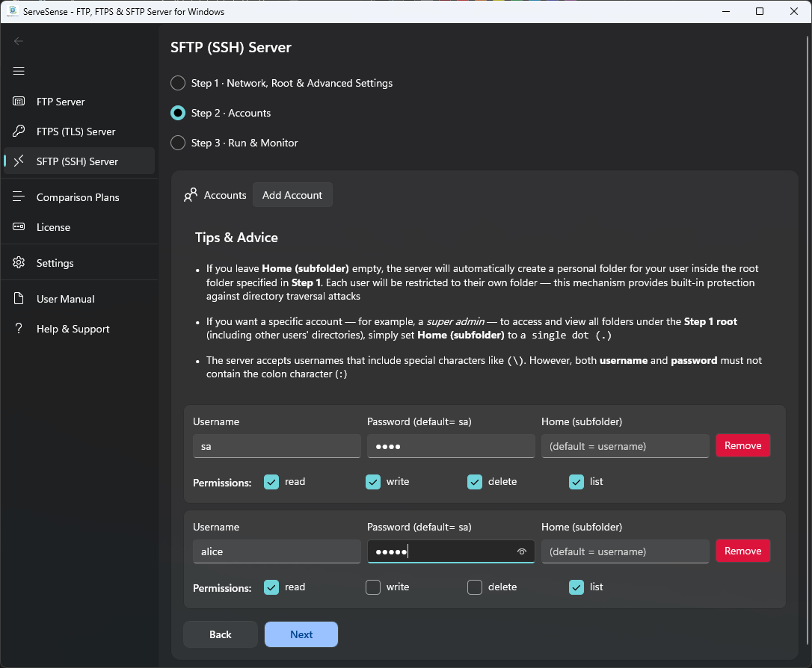Image resolution: width=812 pixels, height=668 pixels.
Task: Remove the alice account
Action: pyautogui.click(x=742, y=551)
